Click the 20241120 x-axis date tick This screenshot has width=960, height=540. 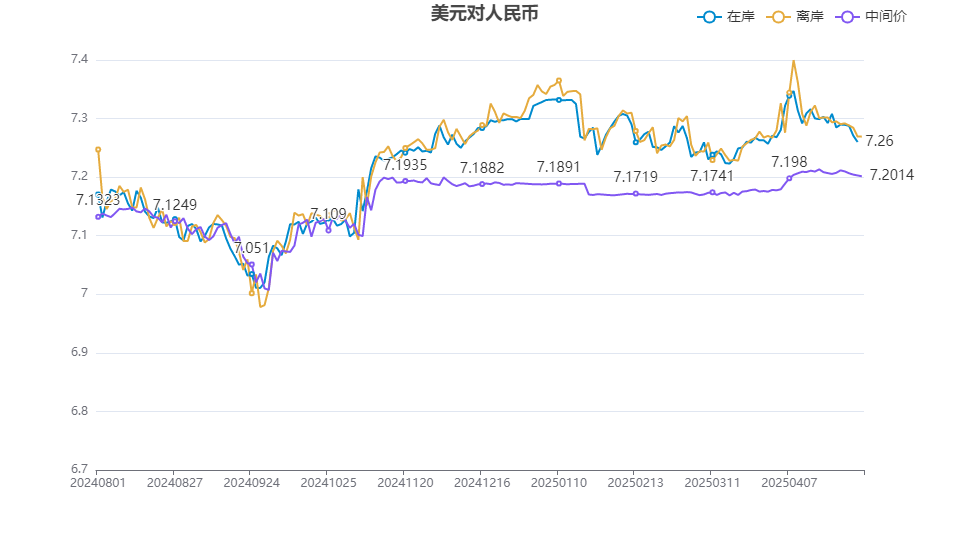point(404,482)
